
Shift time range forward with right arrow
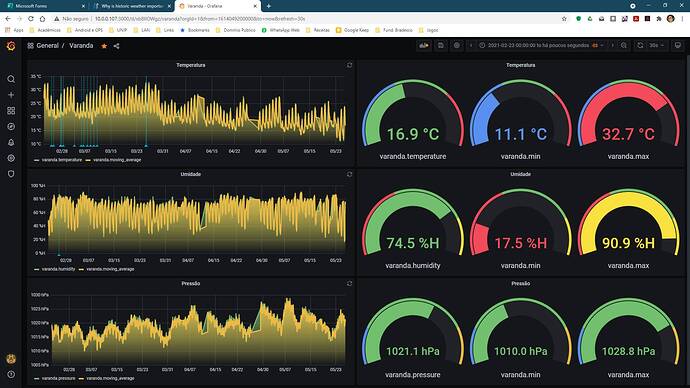[x=612, y=45]
